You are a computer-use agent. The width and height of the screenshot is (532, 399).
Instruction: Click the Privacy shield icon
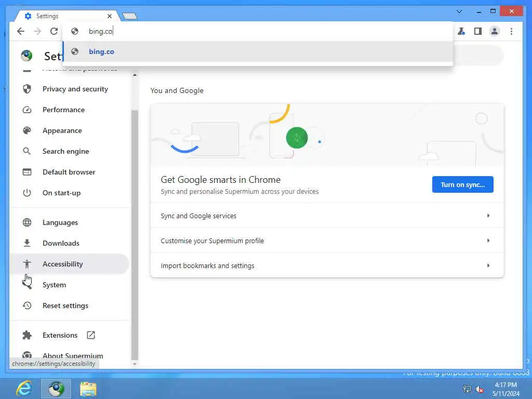[x=27, y=89]
